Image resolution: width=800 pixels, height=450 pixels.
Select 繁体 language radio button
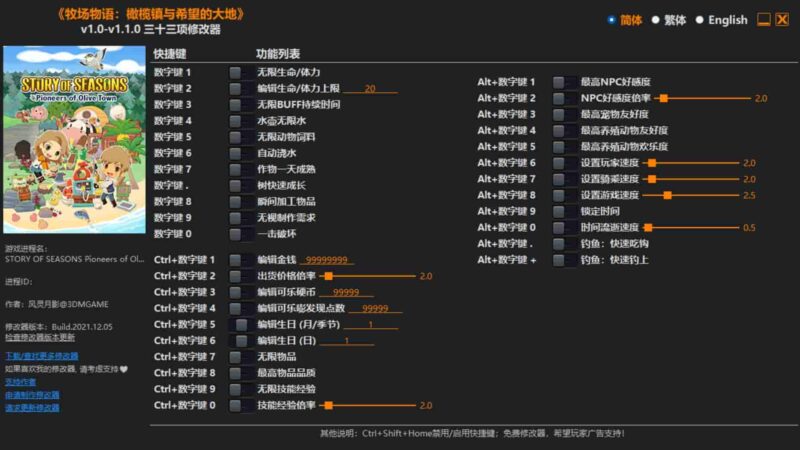656,20
